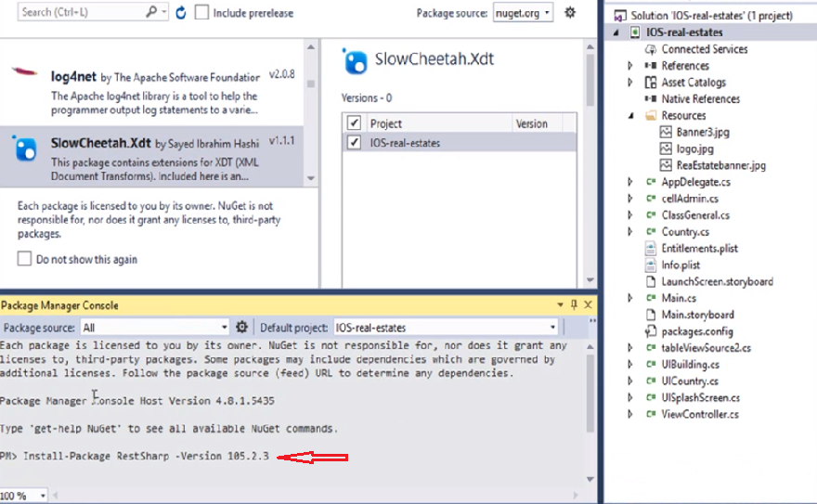Toggle the Include prerelease checkbox
The height and width of the screenshot is (504, 817).
201,12
